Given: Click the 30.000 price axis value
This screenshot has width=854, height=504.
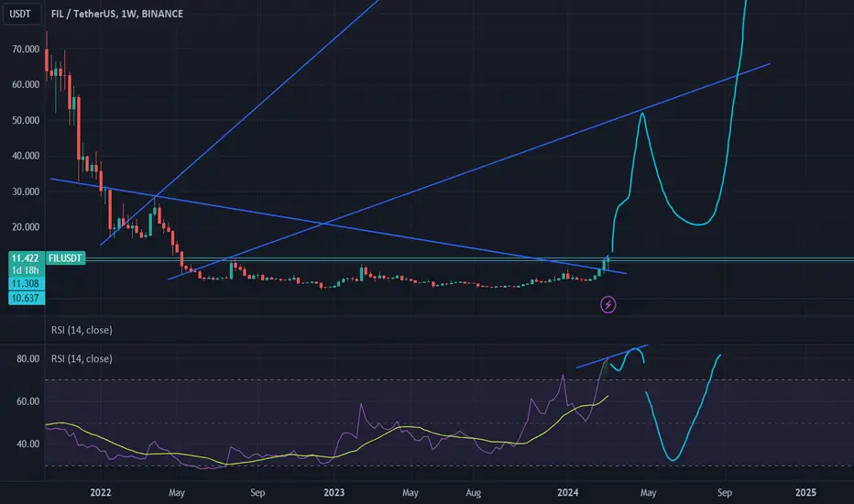Looking at the screenshot, I should coord(26,192).
